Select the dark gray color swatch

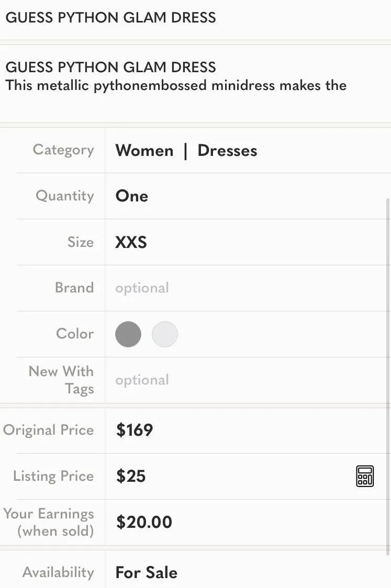128,334
